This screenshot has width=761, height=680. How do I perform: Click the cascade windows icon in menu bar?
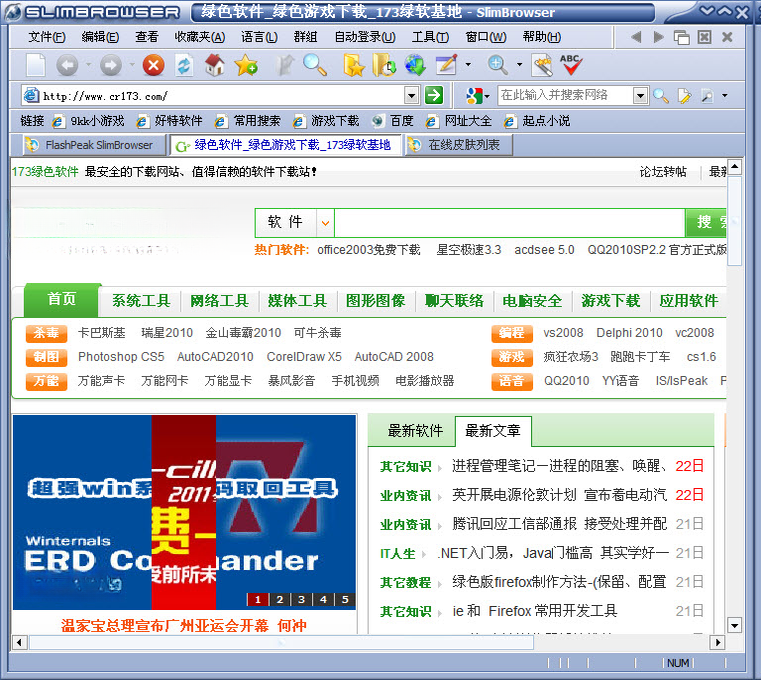(x=681, y=37)
